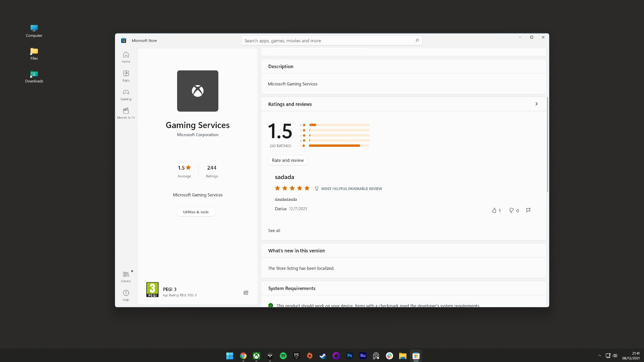Minimize the Microsoft Store window
This screenshot has height=362, width=644.
pos(520,37)
